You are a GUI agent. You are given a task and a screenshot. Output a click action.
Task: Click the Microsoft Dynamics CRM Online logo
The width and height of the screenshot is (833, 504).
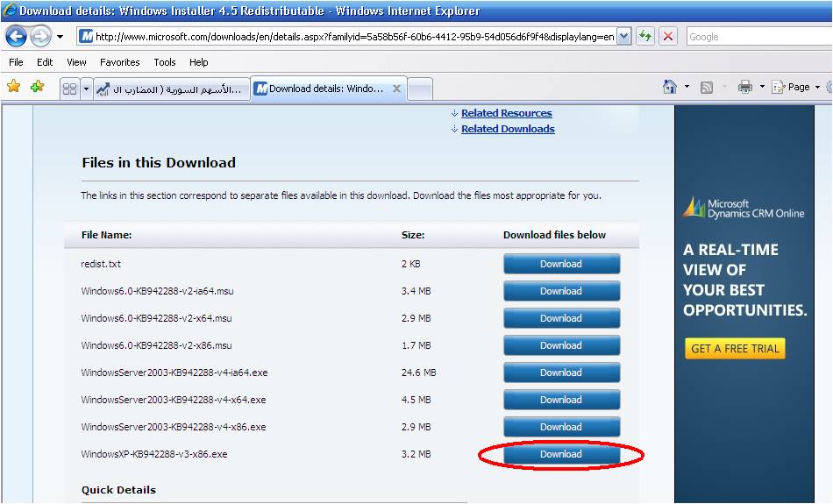click(744, 209)
